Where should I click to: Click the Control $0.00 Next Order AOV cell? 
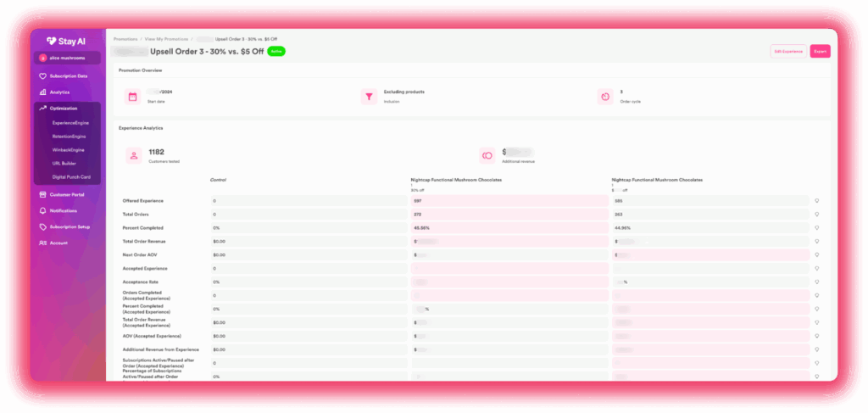[x=309, y=255]
